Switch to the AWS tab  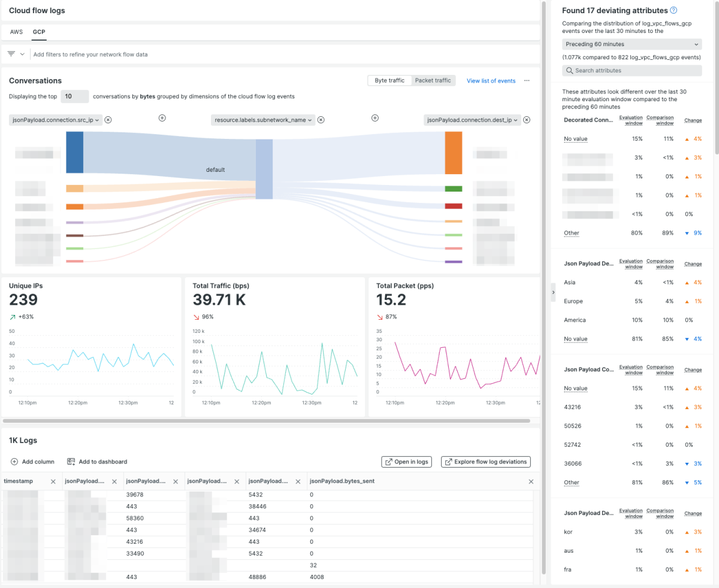[16, 32]
